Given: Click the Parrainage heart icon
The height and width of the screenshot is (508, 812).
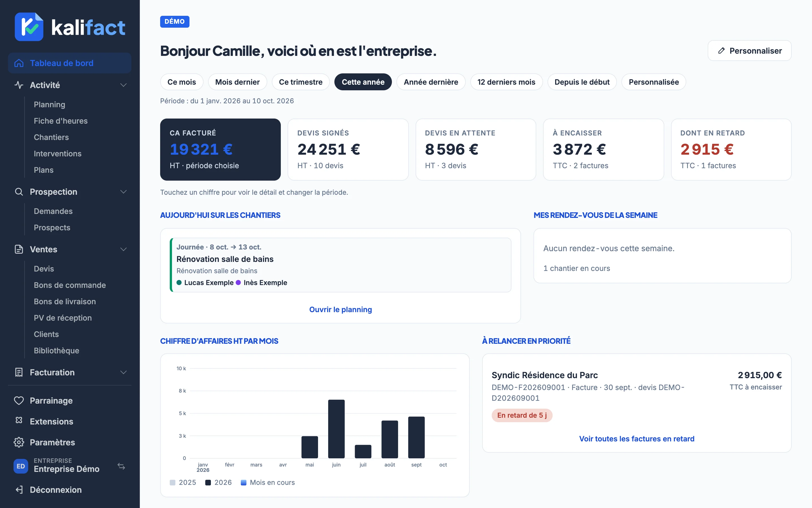Looking at the screenshot, I should 19,400.
